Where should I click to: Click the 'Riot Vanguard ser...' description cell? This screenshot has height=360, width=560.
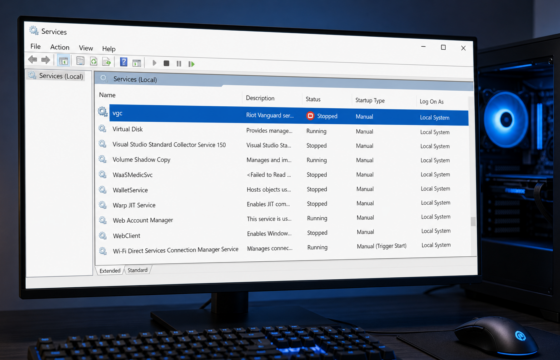270,115
